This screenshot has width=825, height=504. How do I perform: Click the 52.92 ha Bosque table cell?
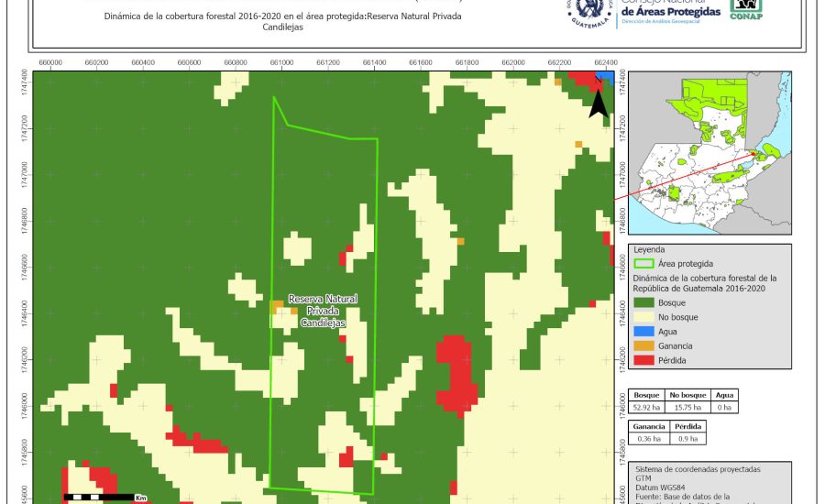[x=649, y=406]
